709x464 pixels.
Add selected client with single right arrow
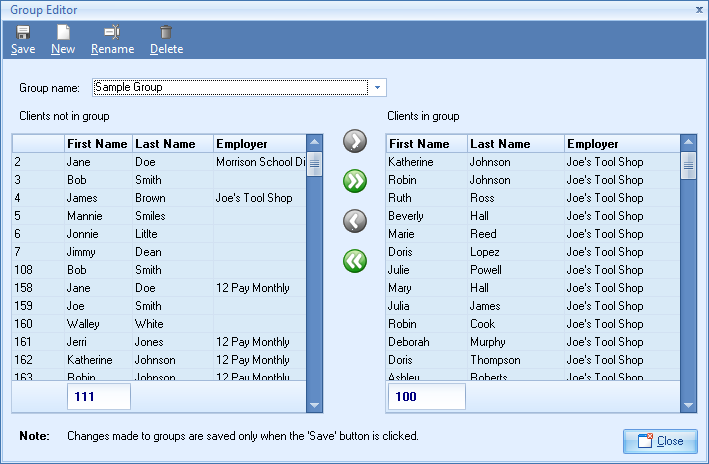coord(355,141)
